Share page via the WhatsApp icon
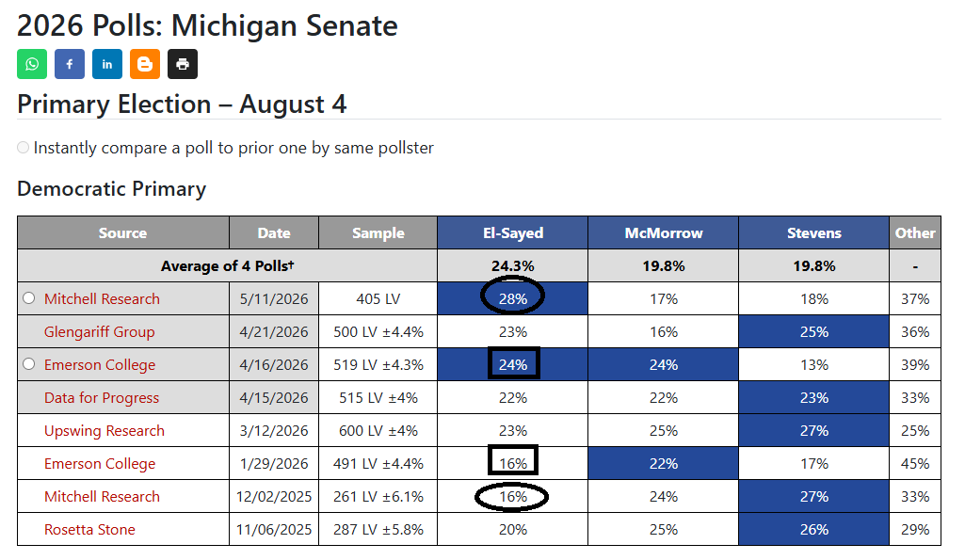The image size is (965, 560). (x=32, y=64)
